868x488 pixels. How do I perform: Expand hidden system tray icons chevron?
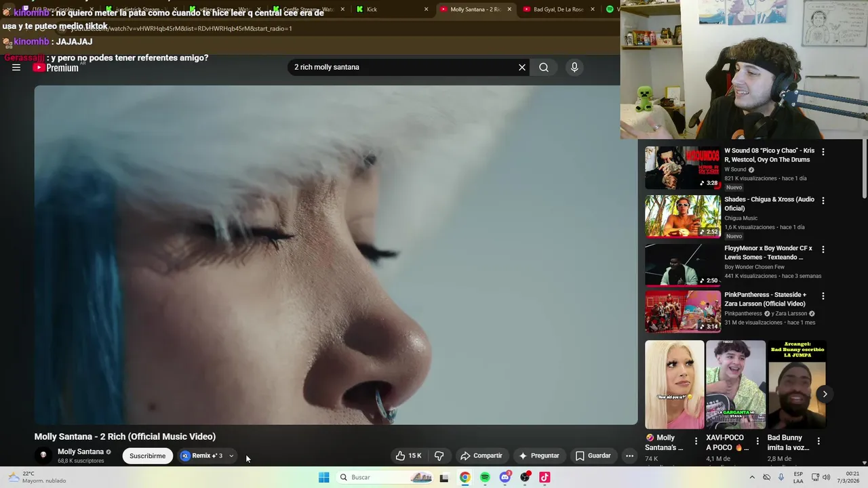(751, 477)
